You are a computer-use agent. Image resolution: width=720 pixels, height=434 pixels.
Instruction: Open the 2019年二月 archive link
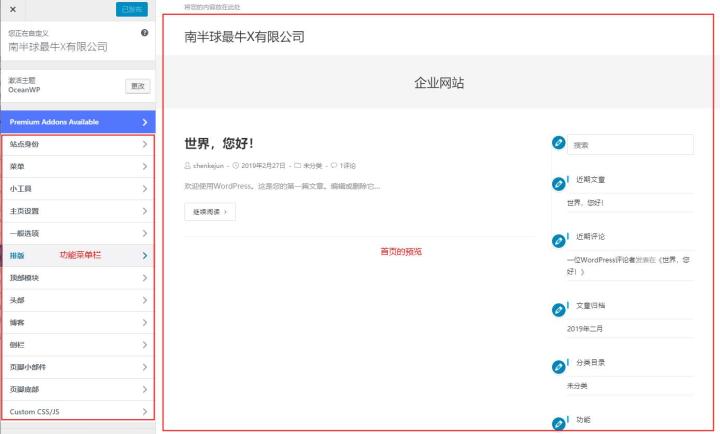click(585, 329)
